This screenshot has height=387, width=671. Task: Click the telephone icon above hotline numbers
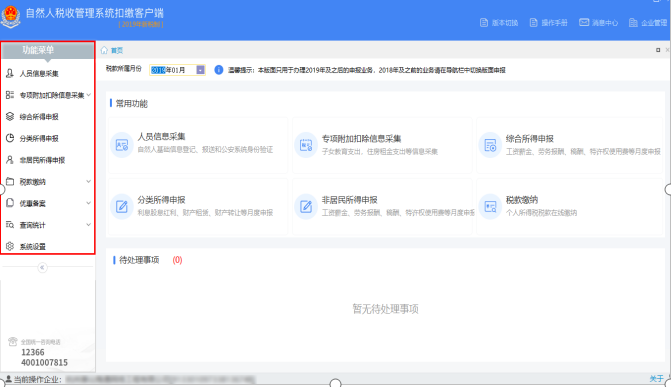12,341
